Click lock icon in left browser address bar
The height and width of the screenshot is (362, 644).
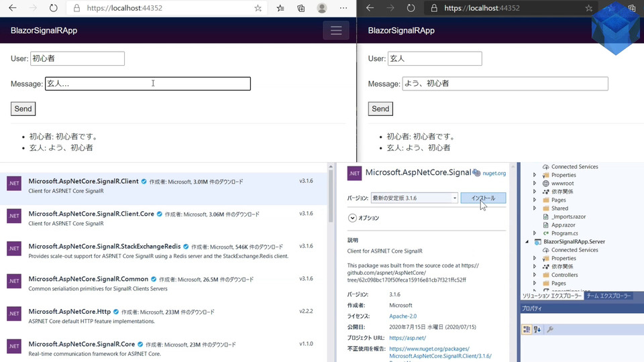(x=76, y=8)
